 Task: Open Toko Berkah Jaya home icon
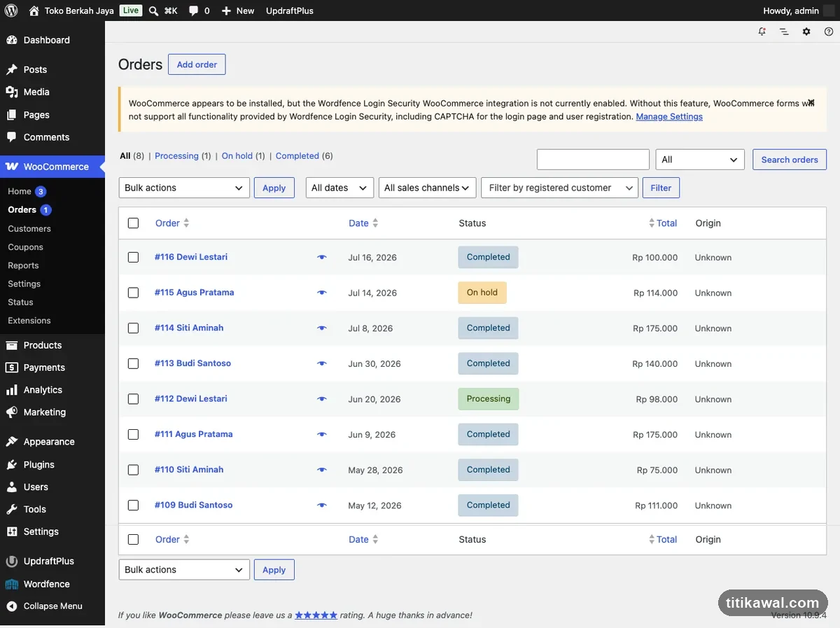[34, 11]
